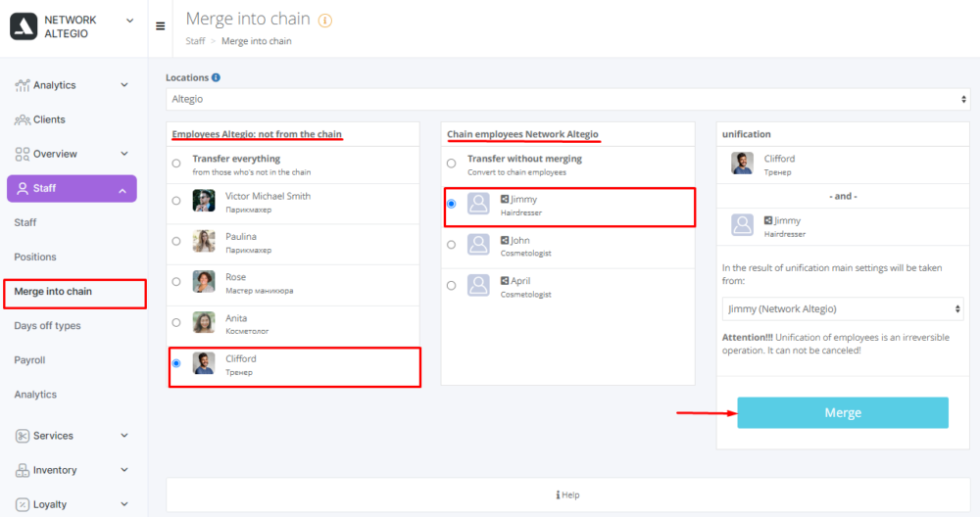
Task: Expand the Services sidebar chevron
Action: tap(124, 435)
